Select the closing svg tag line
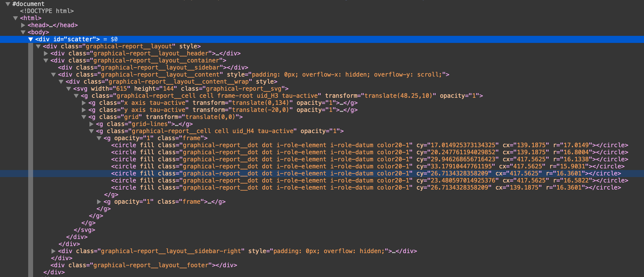Screen dimensions: 644x277 click(84, 230)
